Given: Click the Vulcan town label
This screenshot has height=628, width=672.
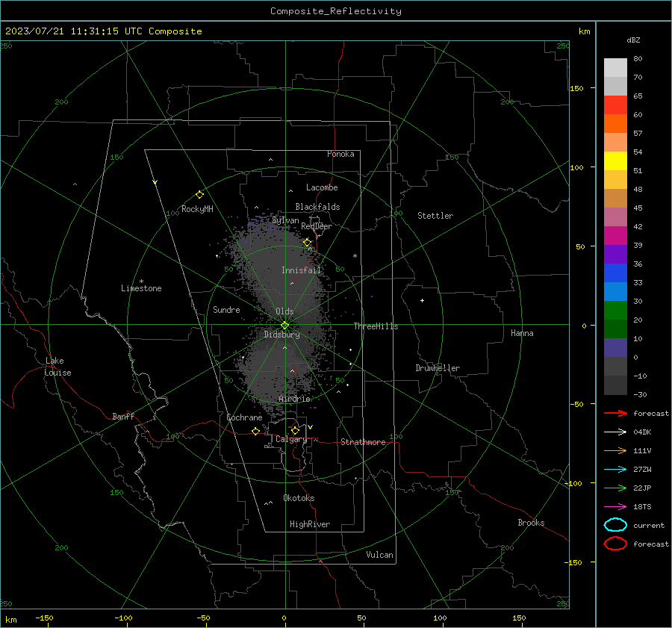Looking at the screenshot, I should tap(380, 555).
